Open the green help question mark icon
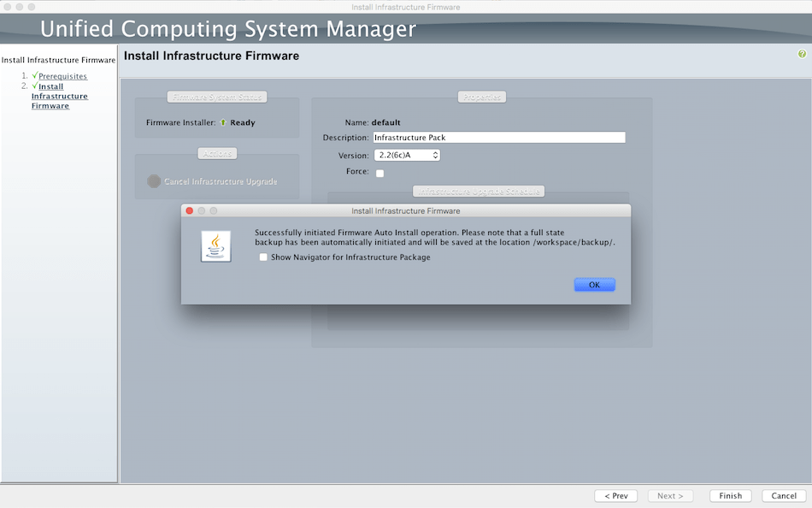812x508 pixels. click(803, 54)
